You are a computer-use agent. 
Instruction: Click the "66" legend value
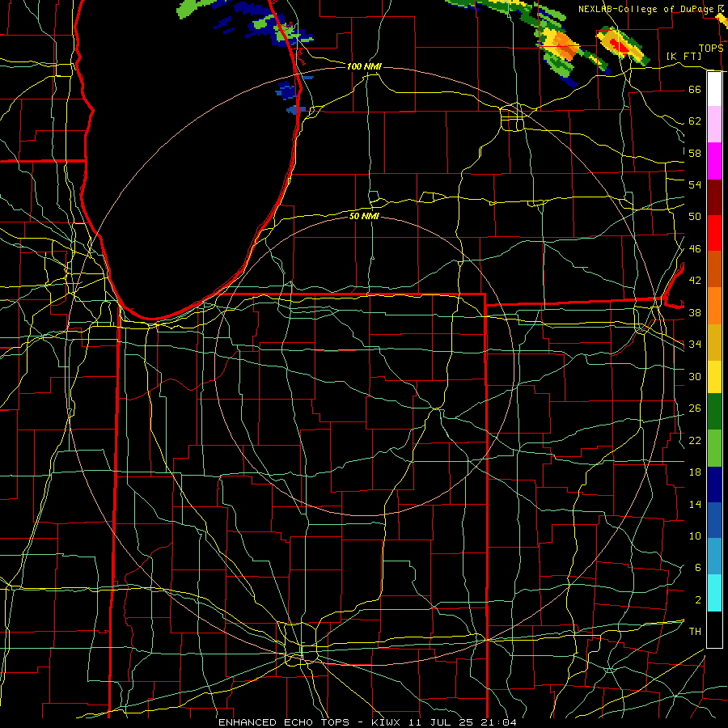coord(695,89)
